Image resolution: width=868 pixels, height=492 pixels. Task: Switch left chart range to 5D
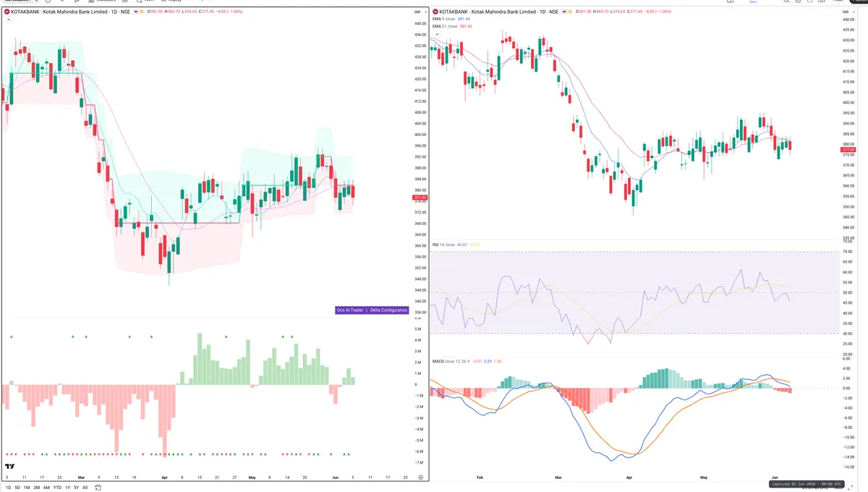pyautogui.click(x=17, y=488)
